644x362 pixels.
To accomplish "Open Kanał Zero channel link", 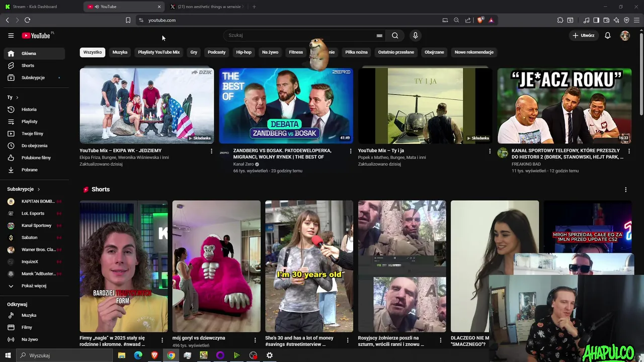I will (244, 164).
